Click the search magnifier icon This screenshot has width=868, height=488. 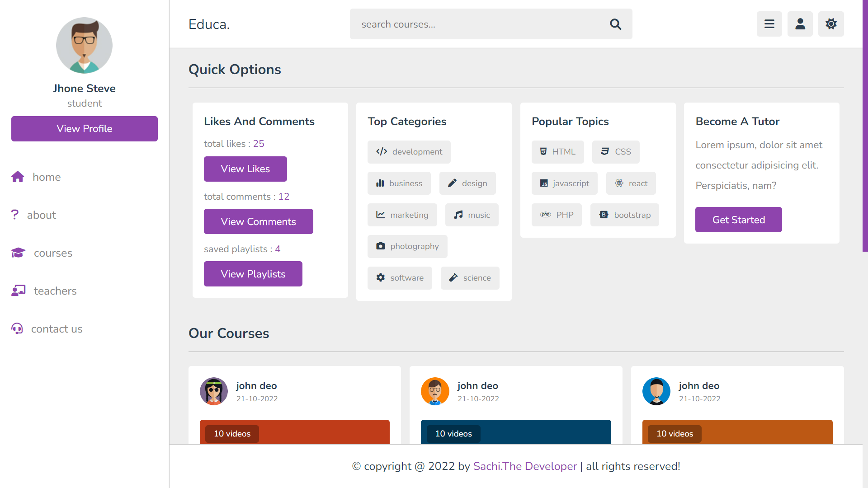(615, 24)
